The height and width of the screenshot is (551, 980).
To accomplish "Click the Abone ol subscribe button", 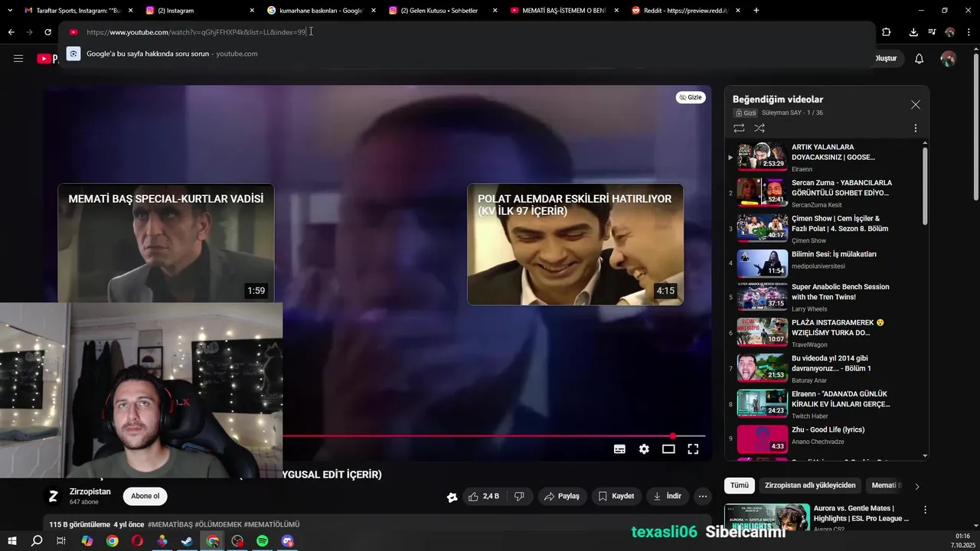I will click(145, 496).
